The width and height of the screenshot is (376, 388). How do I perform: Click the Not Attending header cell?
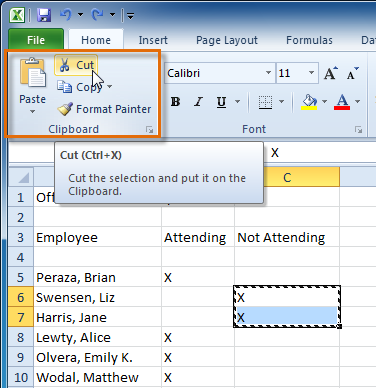287,237
